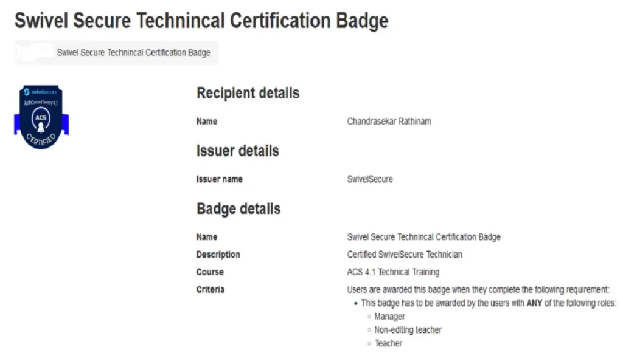Click the ACS Certified badge image

(41, 117)
